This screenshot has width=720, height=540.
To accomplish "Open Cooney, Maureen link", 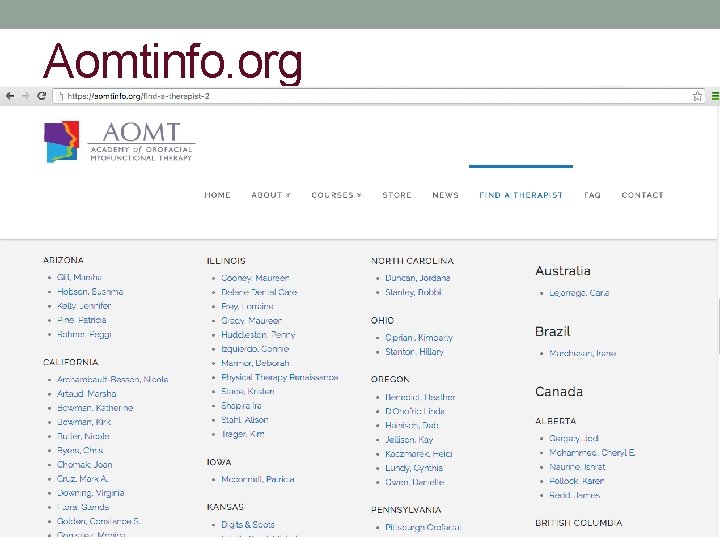I will 255,278.
